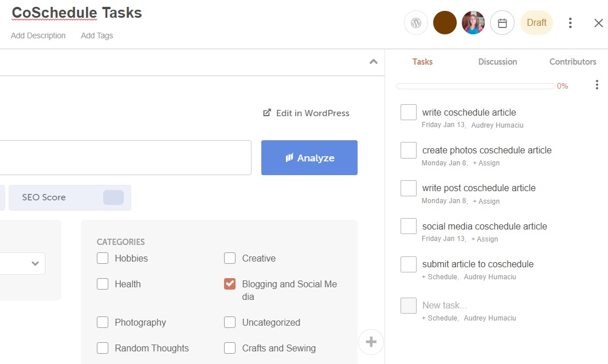608x364 pixels.
Task: Click the round plus button
Action: click(371, 342)
